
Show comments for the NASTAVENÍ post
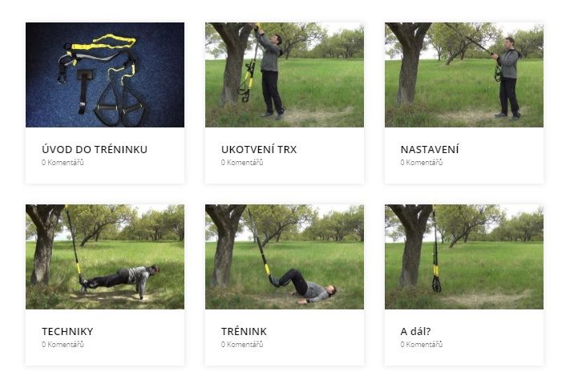coord(422,162)
